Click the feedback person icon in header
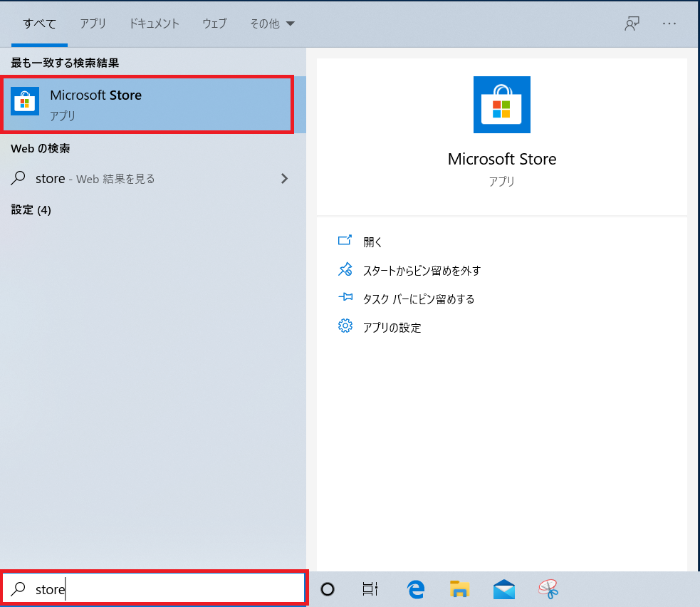The image size is (700, 607). (632, 24)
